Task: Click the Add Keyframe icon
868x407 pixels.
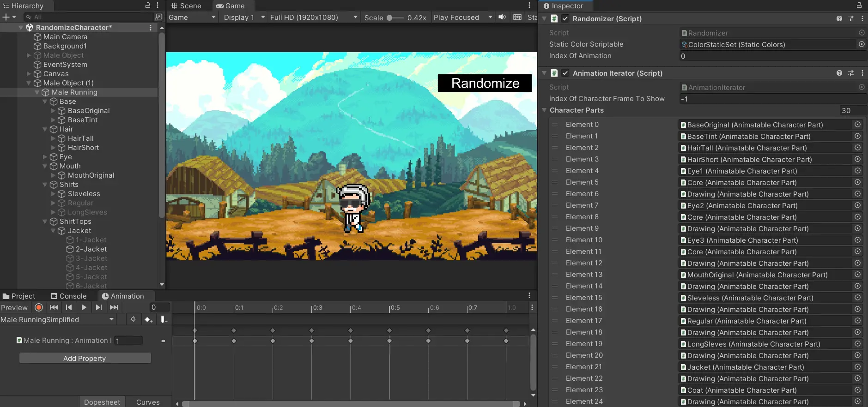Action: coord(148,319)
